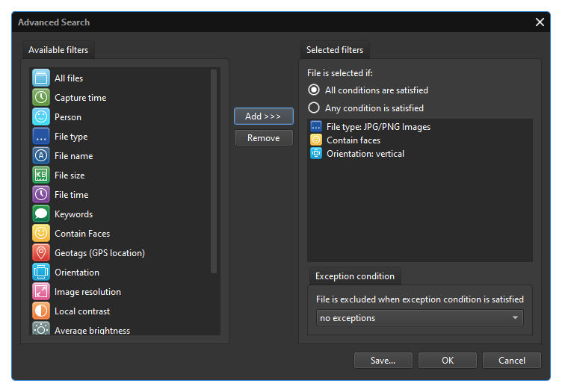
Task: Open the no exceptions dropdown
Action: [419, 318]
